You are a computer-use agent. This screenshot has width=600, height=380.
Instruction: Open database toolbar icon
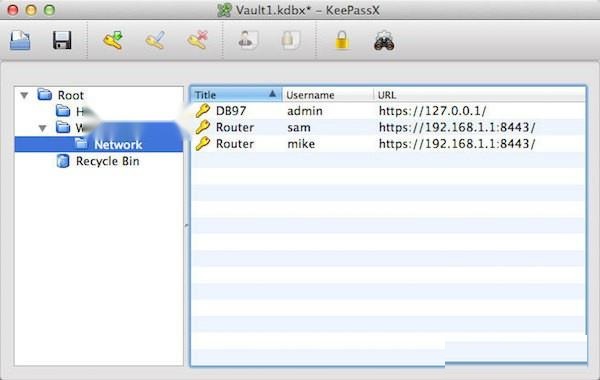pyautogui.click(x=20, y=41)
